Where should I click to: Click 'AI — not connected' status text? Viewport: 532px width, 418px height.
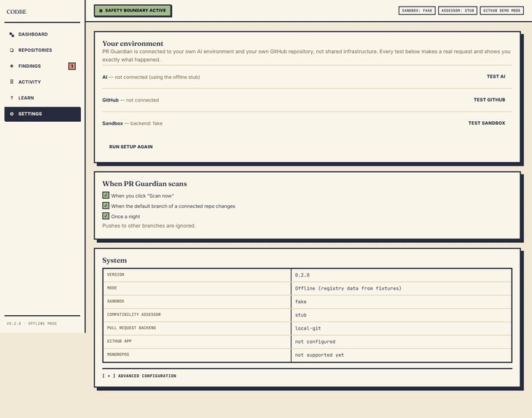[151, 77]
